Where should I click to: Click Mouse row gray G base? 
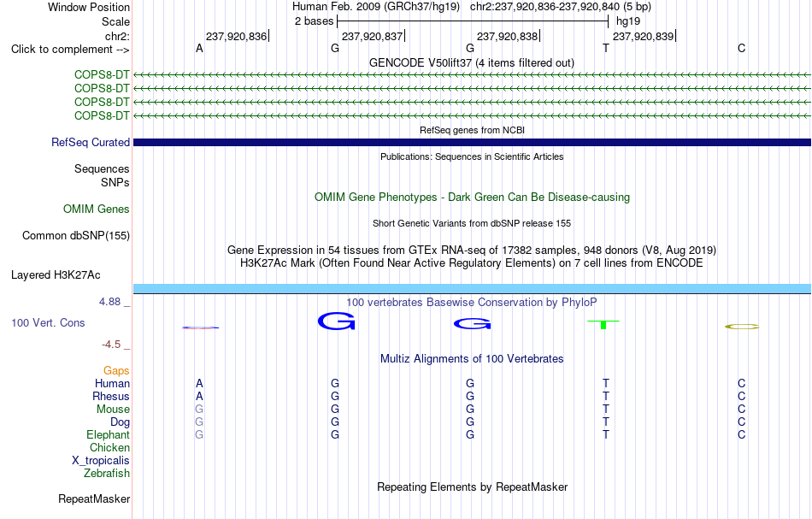[199, 410]
